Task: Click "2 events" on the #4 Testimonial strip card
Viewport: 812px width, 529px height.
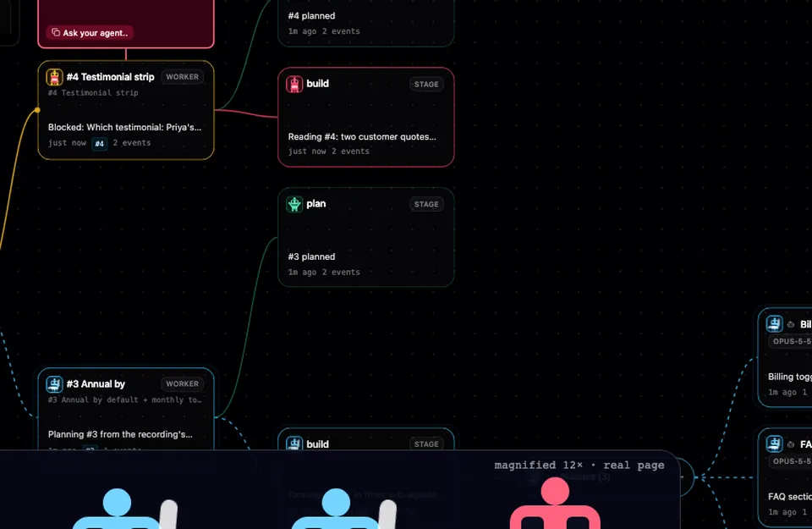Action: [132, 143]
